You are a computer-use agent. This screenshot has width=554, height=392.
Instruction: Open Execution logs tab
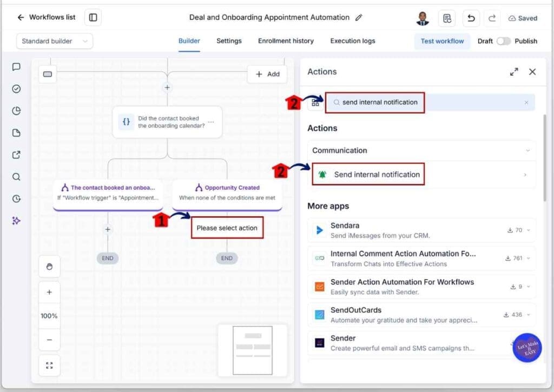click(353, 41)
